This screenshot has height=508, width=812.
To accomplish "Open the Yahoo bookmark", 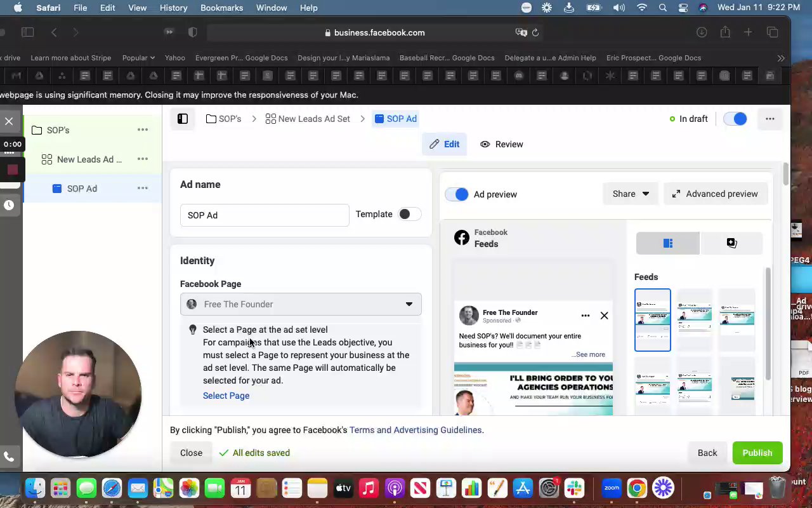I will coord(175,58).
